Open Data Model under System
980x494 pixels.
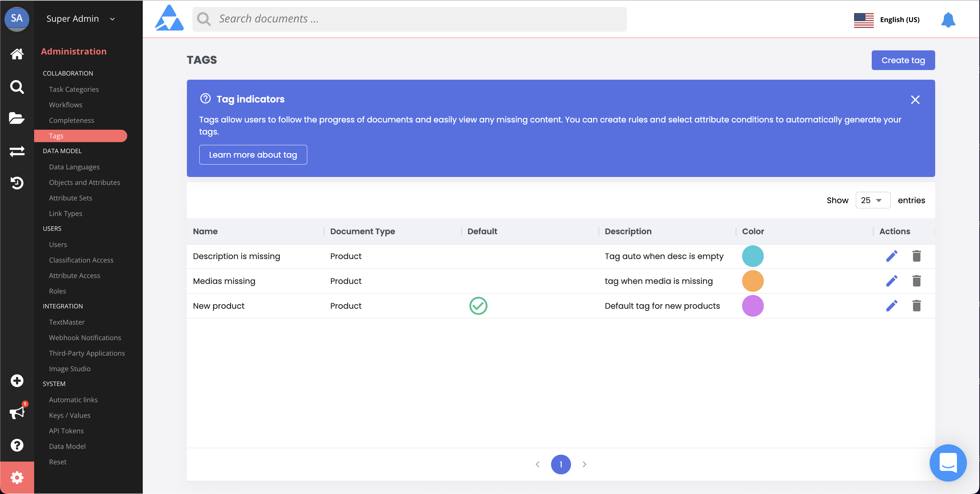67,446
